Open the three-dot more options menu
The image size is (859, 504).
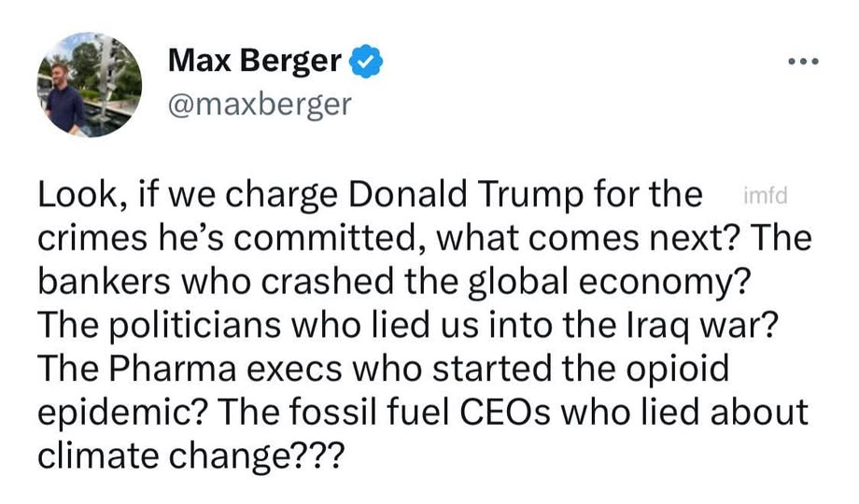tap(802, 62)
